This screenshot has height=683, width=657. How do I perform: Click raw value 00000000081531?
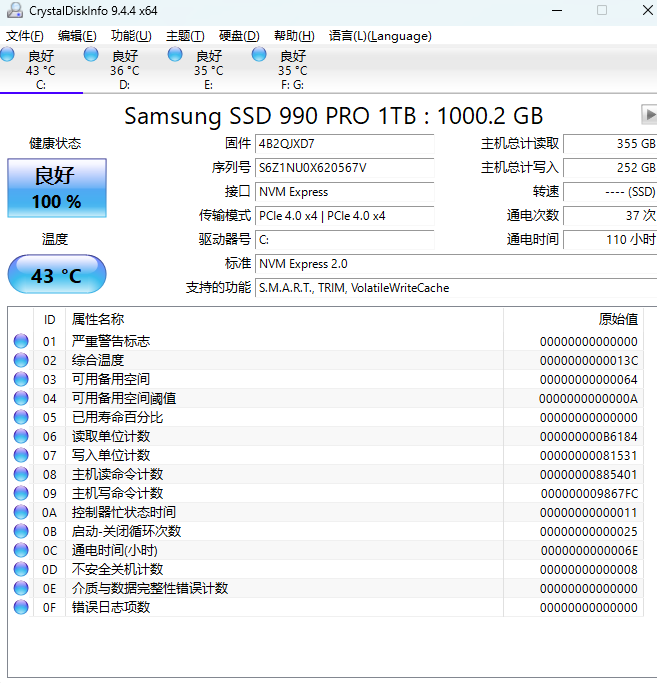tap(589, 456)
